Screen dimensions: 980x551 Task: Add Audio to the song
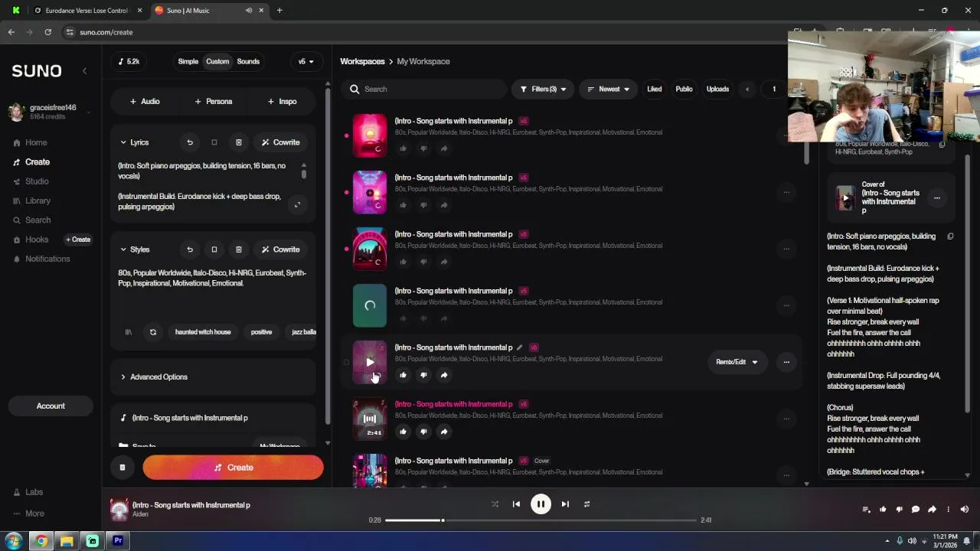[x=145, y=102]
